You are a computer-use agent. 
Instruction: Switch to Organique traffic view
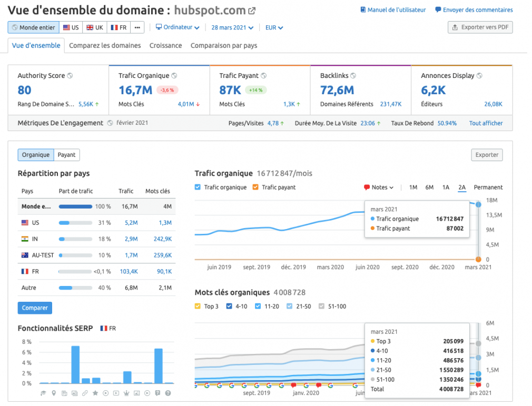click(36, 156)
